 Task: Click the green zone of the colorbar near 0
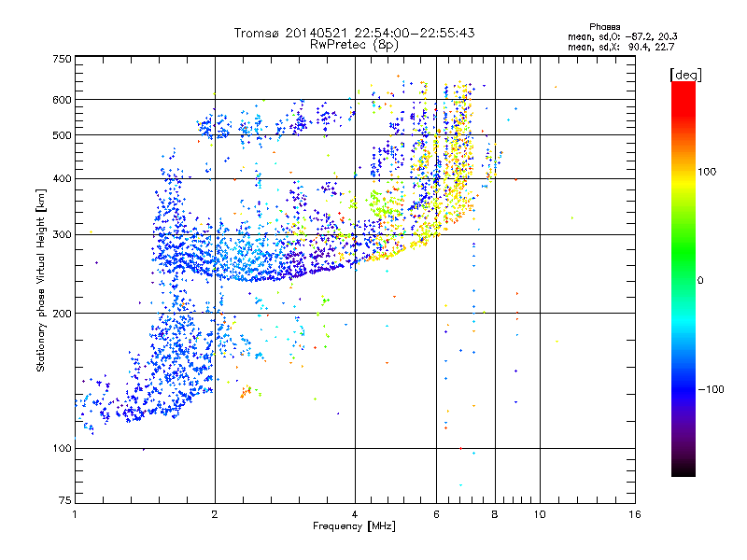pos(684,267)
